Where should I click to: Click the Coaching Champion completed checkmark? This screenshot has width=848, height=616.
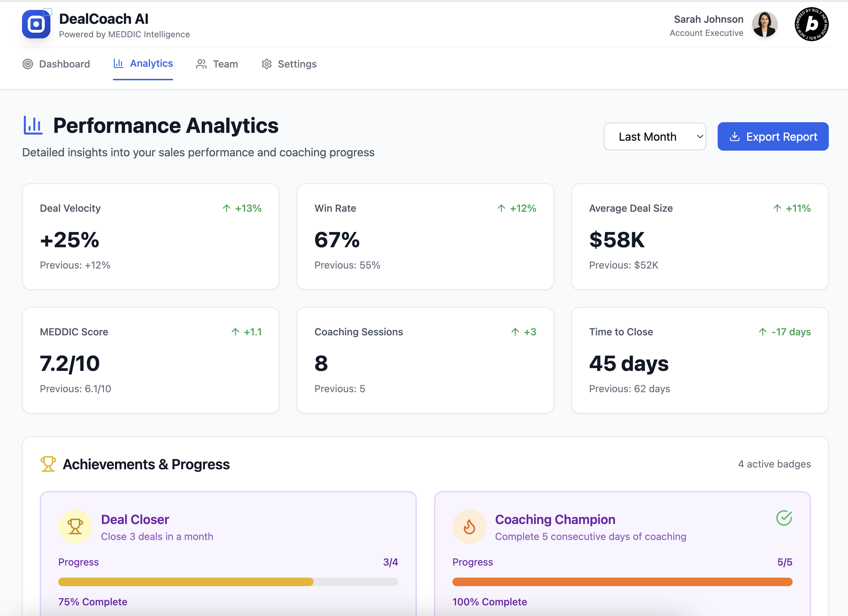(784, 518)
